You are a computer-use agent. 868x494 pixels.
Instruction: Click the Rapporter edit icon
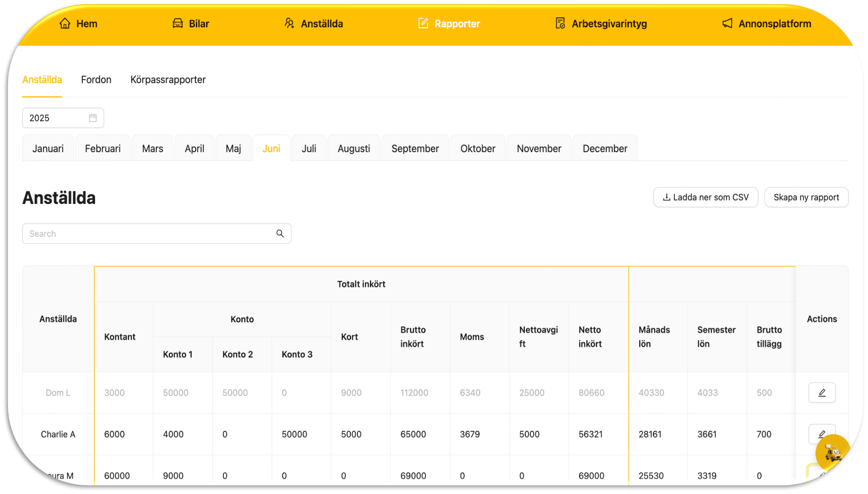pyautogui.click(x=423, y=24)
